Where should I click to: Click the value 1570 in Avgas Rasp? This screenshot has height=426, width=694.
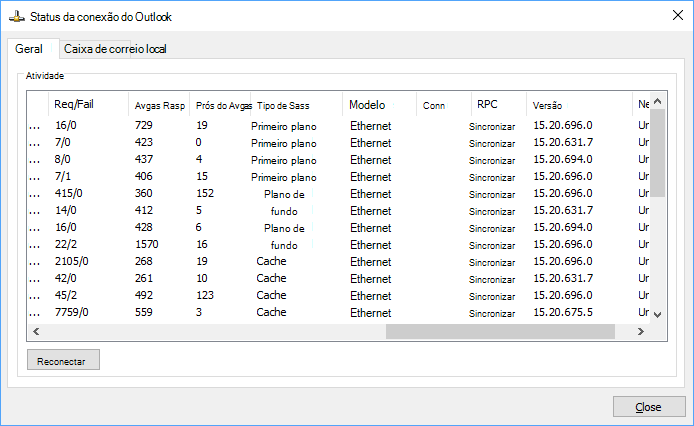147,244
